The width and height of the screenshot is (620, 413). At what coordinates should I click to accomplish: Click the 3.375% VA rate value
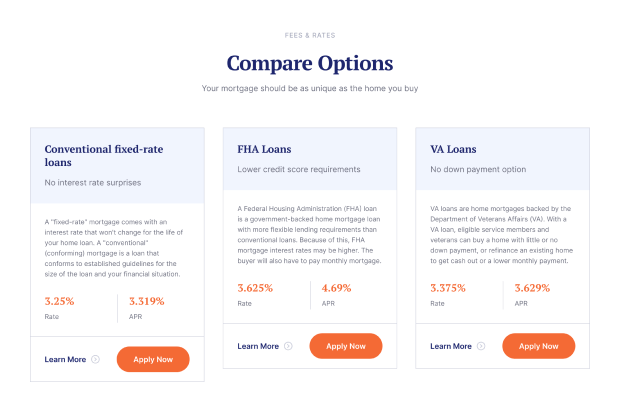[x=448, y=288]
